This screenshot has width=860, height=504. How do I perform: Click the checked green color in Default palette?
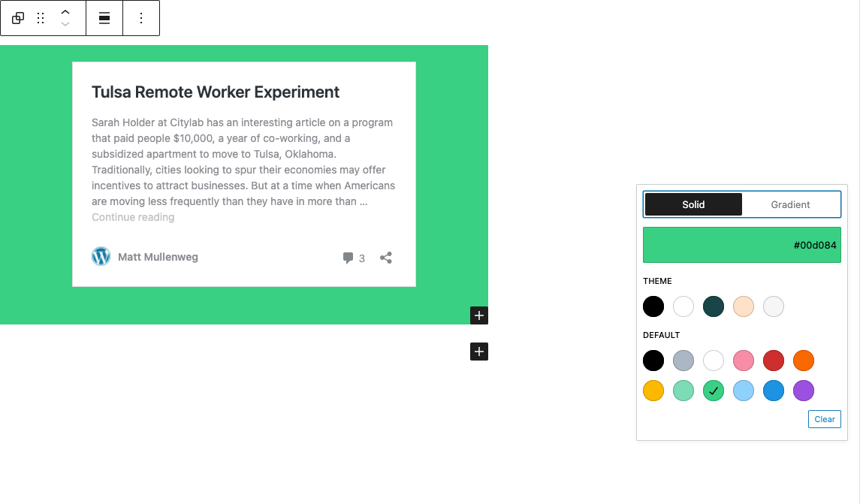(x=713, y=391)
